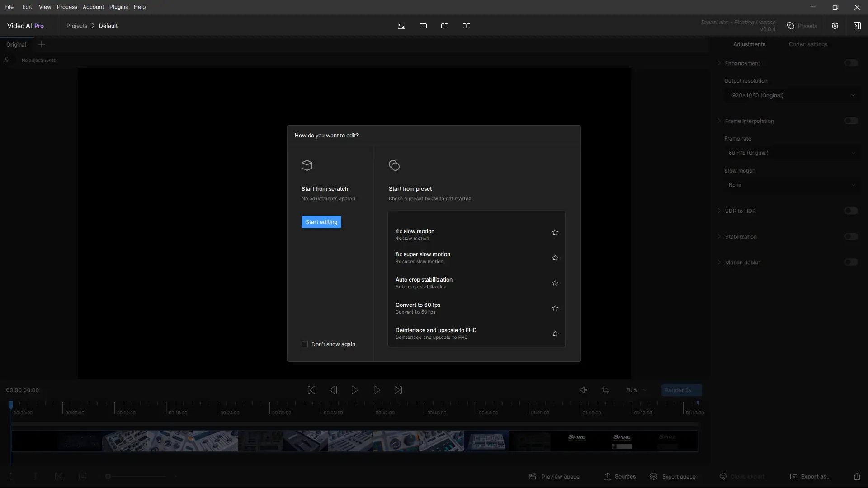This screenshot has width=868, height=488.
Task: Check the Don't show again box
Action: pyautogui.click(x=305, y=344)
